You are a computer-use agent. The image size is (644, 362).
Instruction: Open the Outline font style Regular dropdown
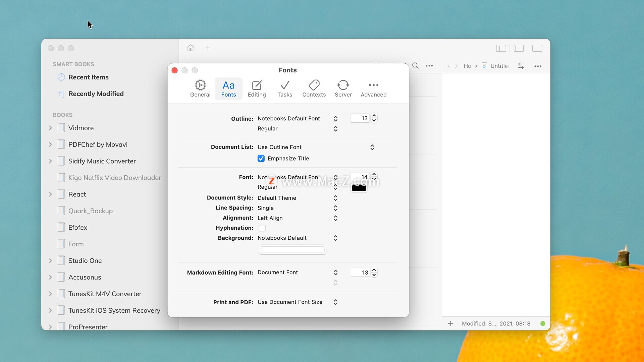click(x=298, y=129)
